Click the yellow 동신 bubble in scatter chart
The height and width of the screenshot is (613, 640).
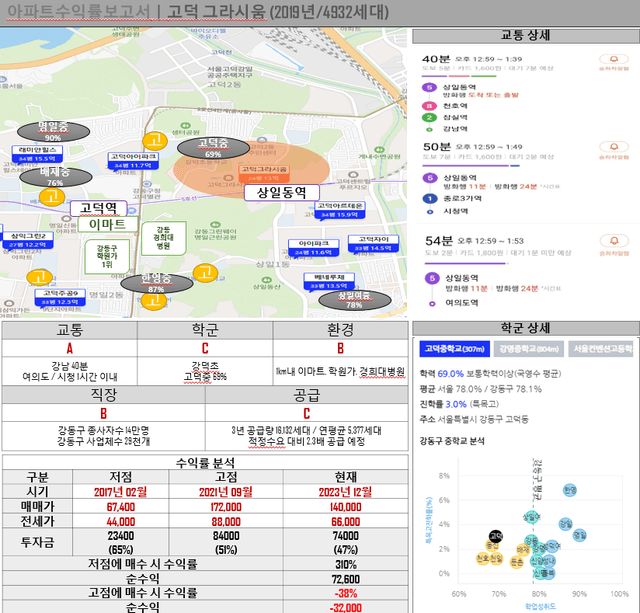(492, 545)
